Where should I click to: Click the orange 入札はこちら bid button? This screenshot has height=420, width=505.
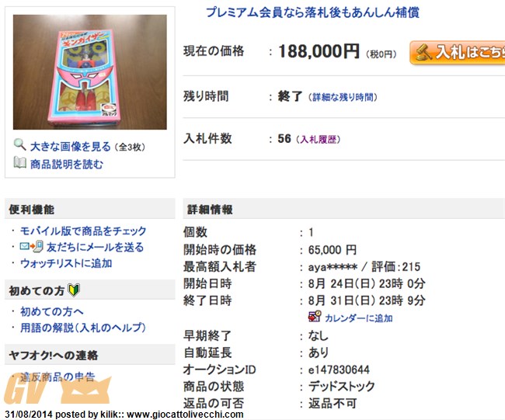point(458,53)
